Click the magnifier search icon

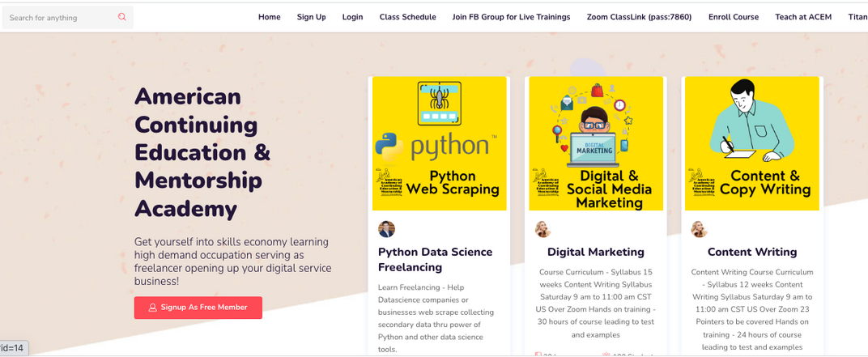122,17
